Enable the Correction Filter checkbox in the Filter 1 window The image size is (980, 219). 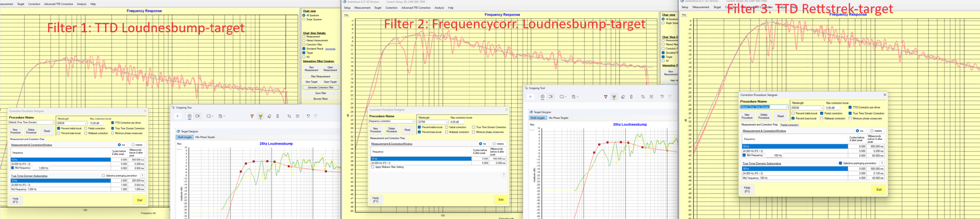304,45
